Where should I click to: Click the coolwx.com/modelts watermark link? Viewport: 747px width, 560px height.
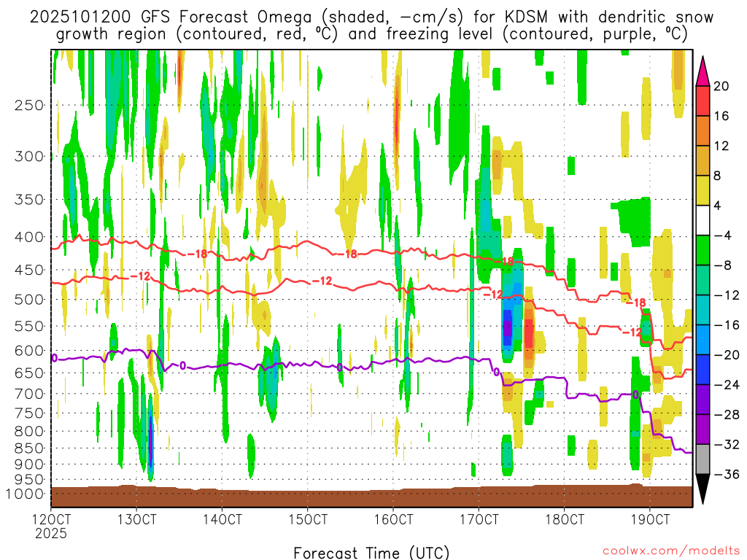671,551
